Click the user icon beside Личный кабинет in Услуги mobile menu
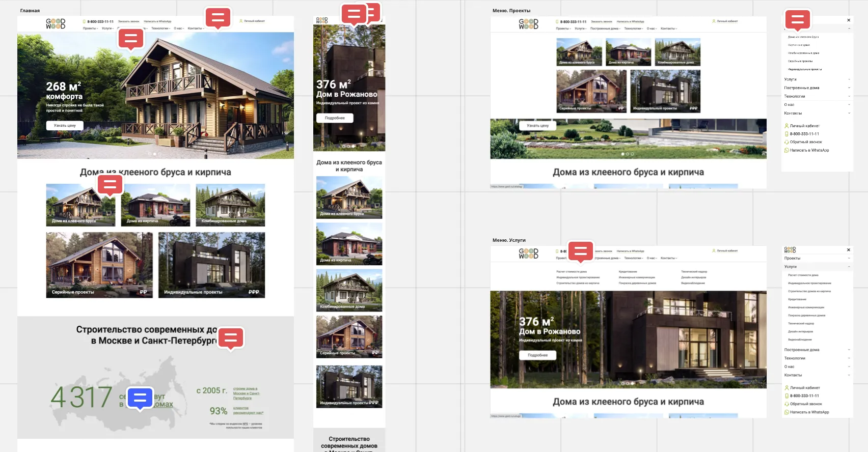Viewport: 868px width, 452px height. click(786, 387)
